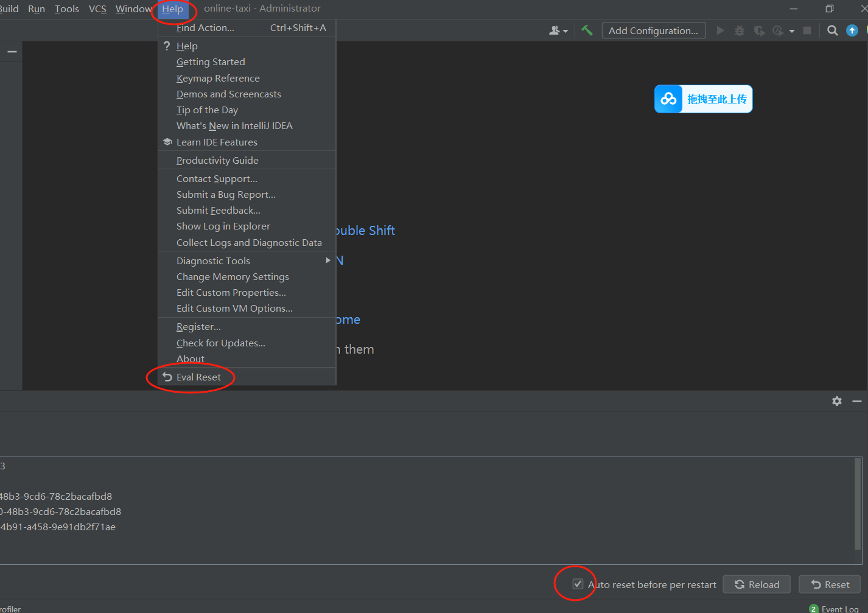
Task: Click the log output vertical scrollbar
Action: (858, 504)
